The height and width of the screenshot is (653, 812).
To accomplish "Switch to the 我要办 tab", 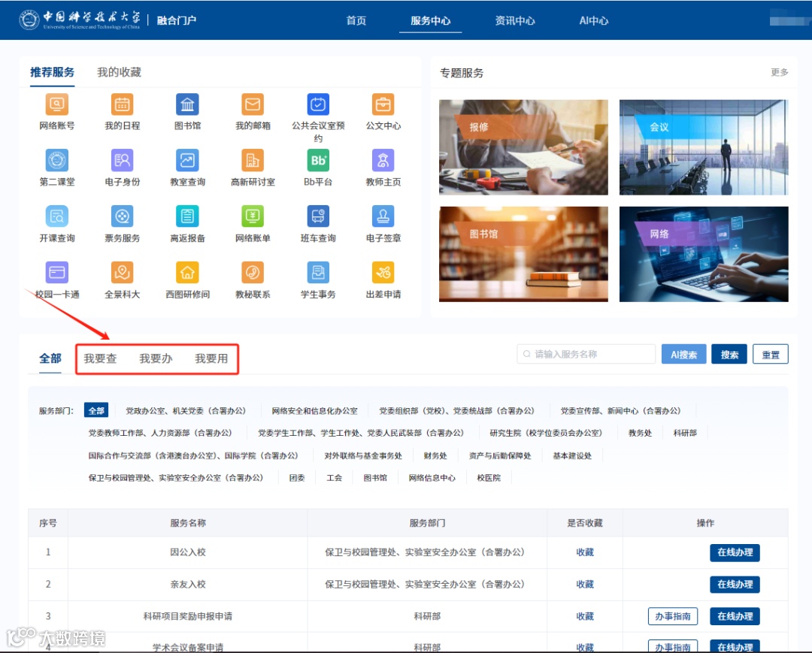I will click(156, 358).
